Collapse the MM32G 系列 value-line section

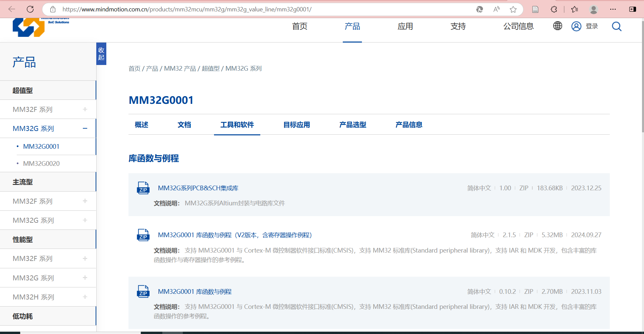click(x=85, y=128)
